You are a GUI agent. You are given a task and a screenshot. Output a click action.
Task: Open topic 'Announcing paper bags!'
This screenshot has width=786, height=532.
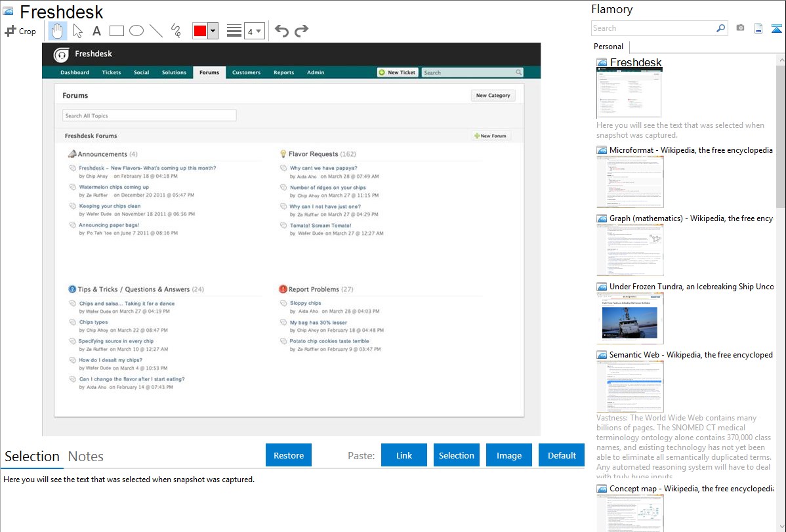pos(109,225)
